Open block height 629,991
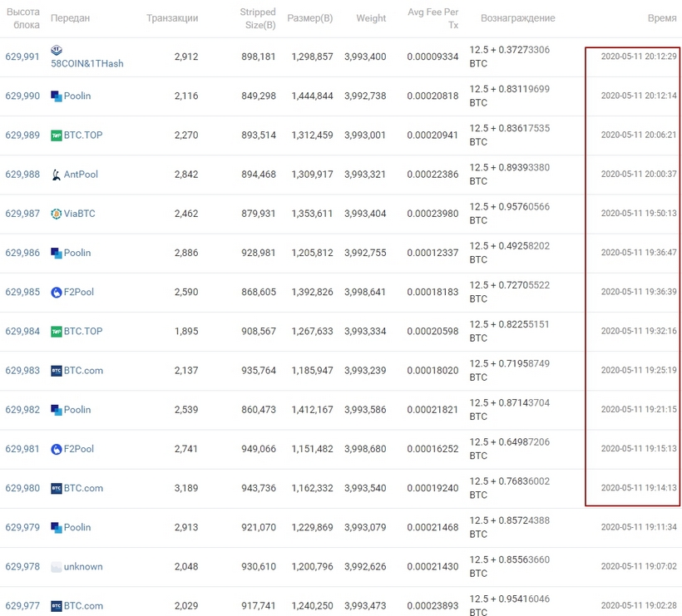682x616 pixels. pos(22,57)
